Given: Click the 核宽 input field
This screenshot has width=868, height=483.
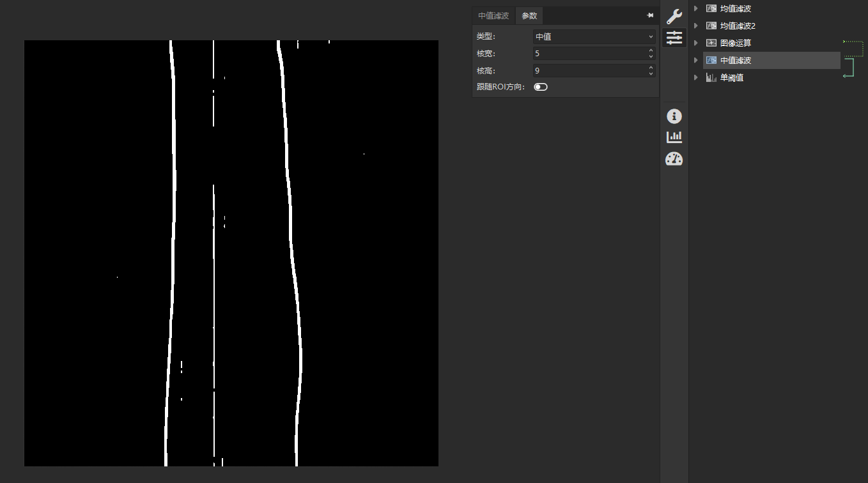Looking at the screenshot, I should pyautogui.click(x=588, y=54).
